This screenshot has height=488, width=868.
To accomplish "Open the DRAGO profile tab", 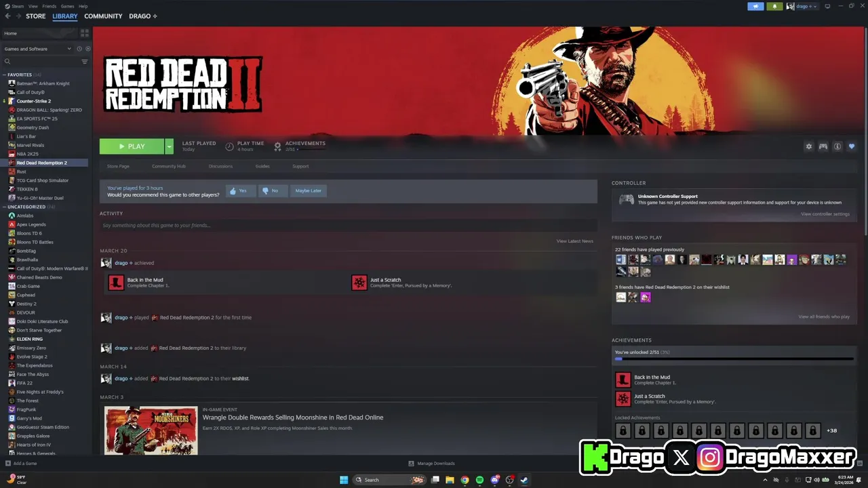I will 142,16.
